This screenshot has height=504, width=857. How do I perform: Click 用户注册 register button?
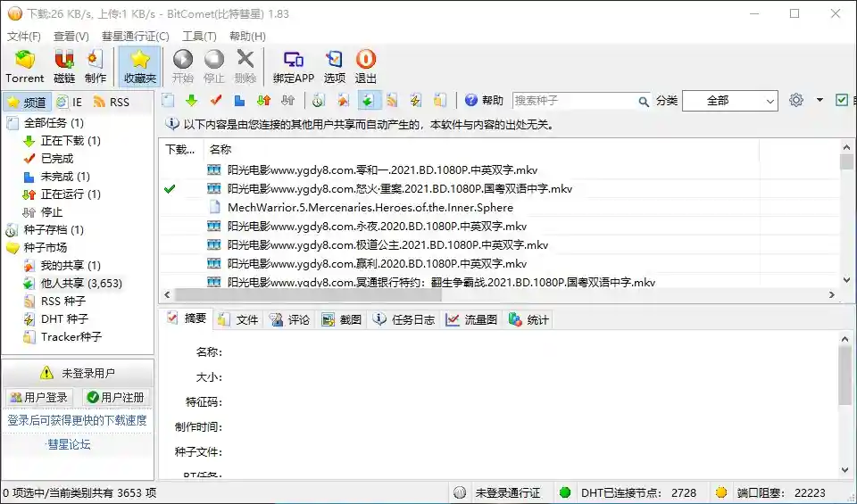click(x=116, y=398)
